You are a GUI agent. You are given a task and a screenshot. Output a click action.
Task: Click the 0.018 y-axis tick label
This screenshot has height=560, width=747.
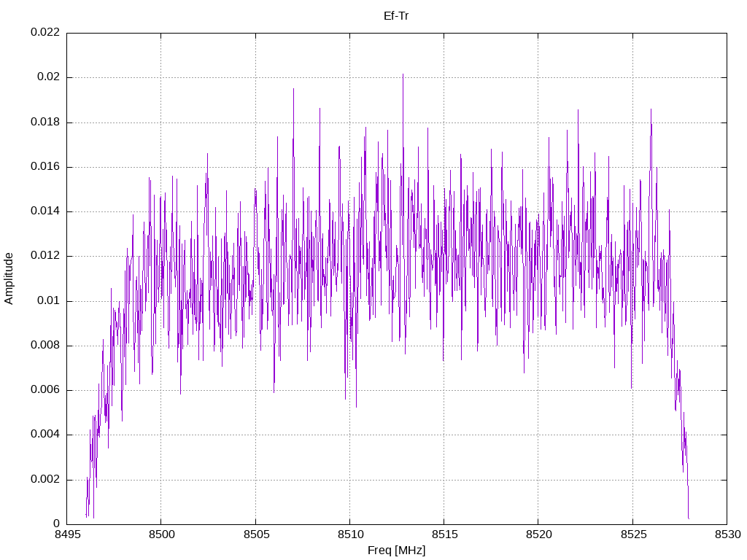tap(45, 122)
